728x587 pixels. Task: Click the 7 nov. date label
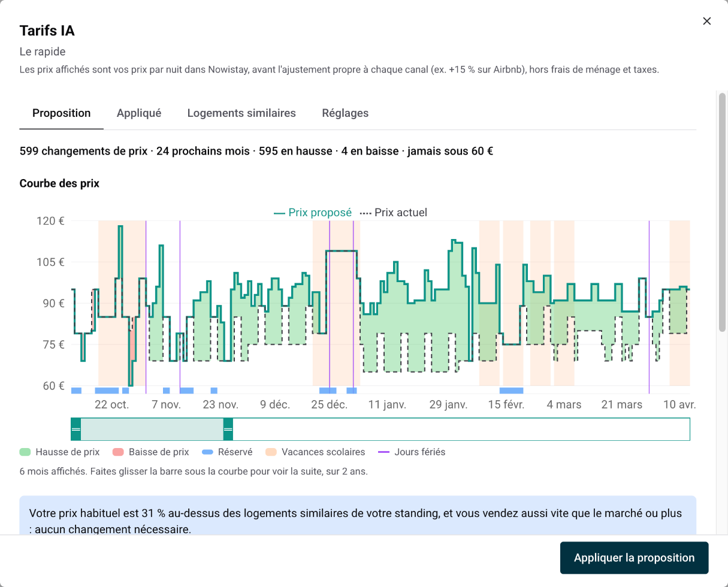point(166,405)
